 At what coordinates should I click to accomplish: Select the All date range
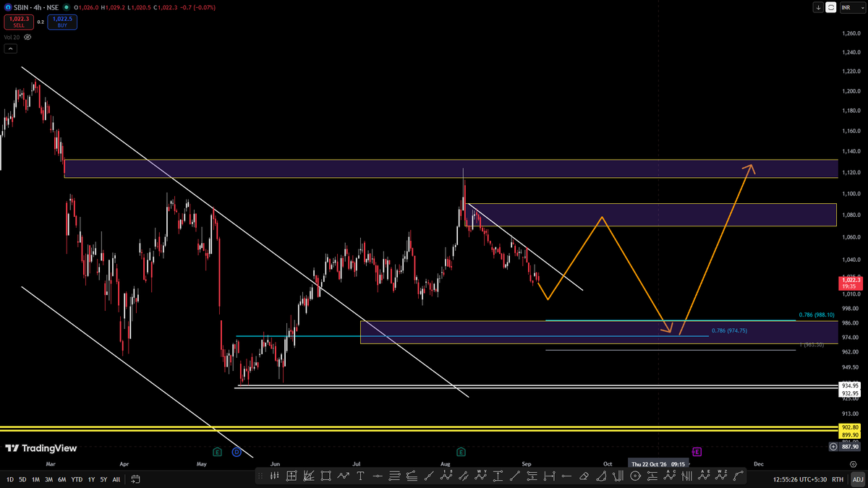coord(116,479)
